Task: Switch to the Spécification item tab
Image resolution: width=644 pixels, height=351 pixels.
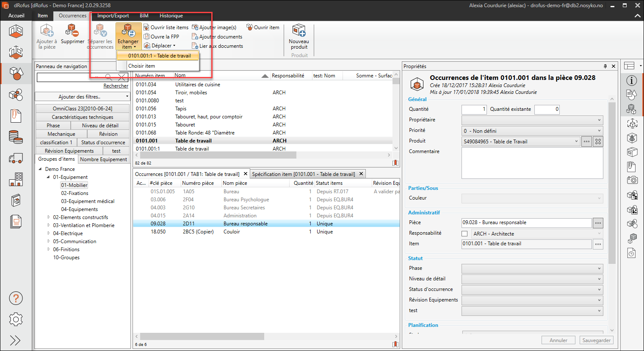Action: click(304, 174)
